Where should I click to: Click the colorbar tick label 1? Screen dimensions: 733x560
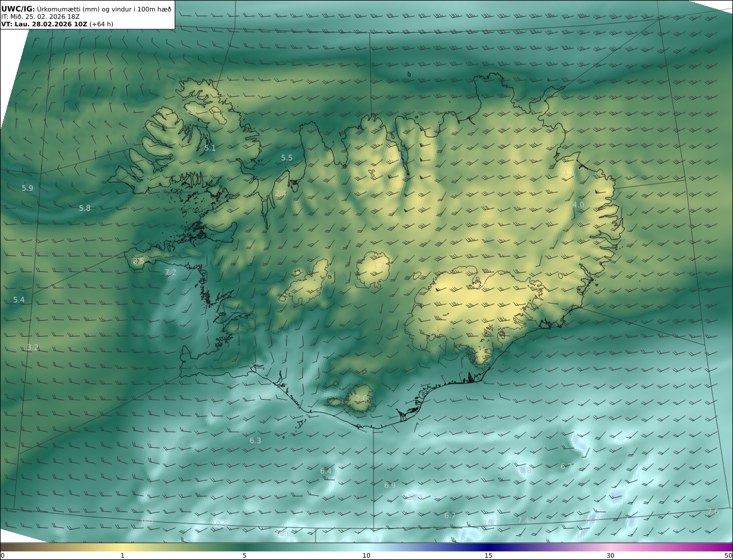coord(123,555)
